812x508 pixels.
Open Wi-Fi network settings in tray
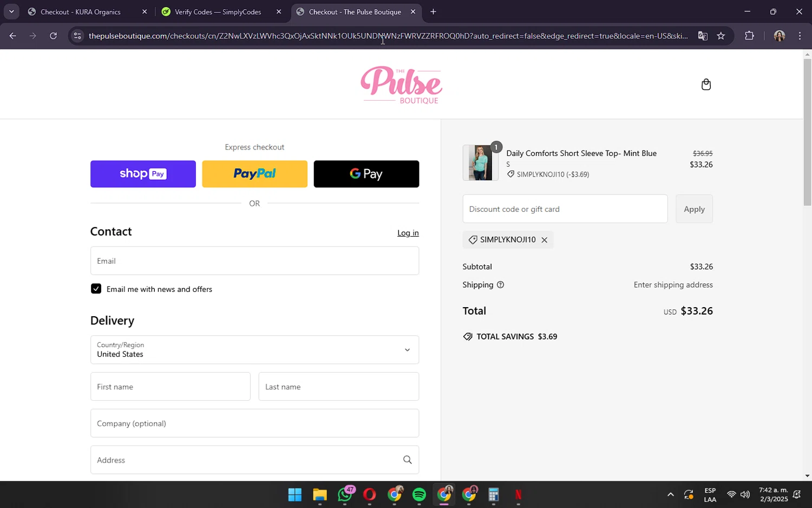tap(731, 494)
